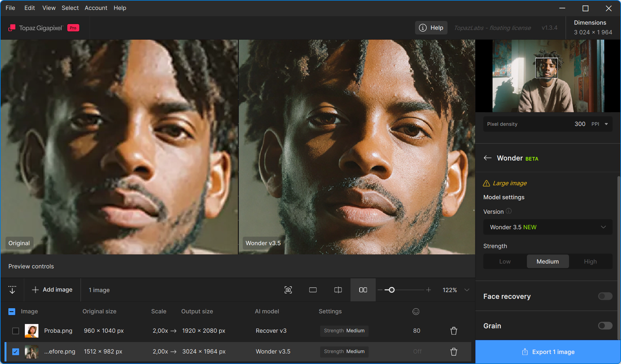Screen dimensions: 621x364
Task: Select the split view layout icon
Action: 338,290
